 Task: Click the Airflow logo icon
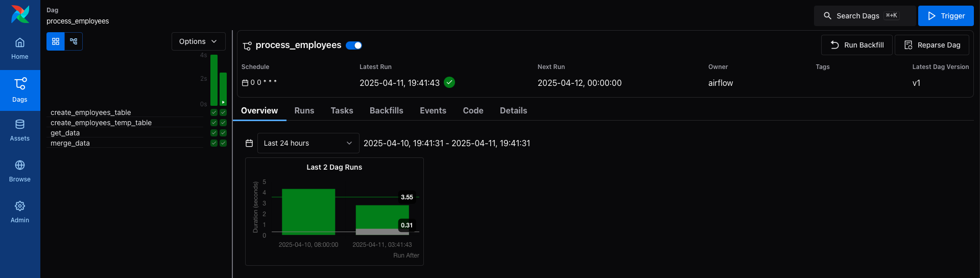click(x=20, y=14)
